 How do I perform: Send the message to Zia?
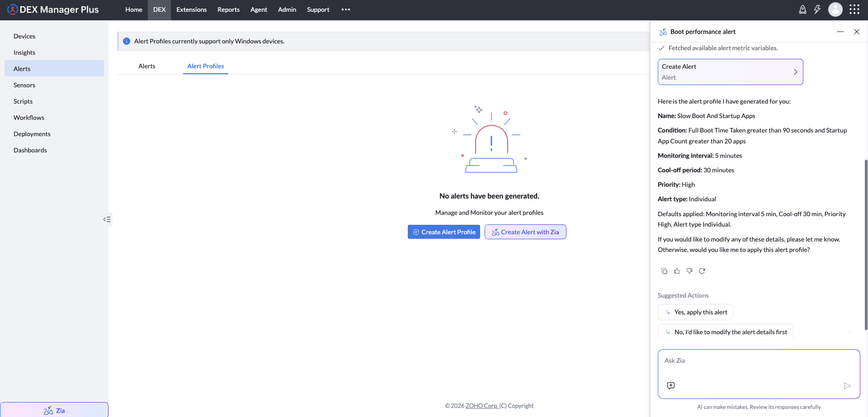point(847,386)
